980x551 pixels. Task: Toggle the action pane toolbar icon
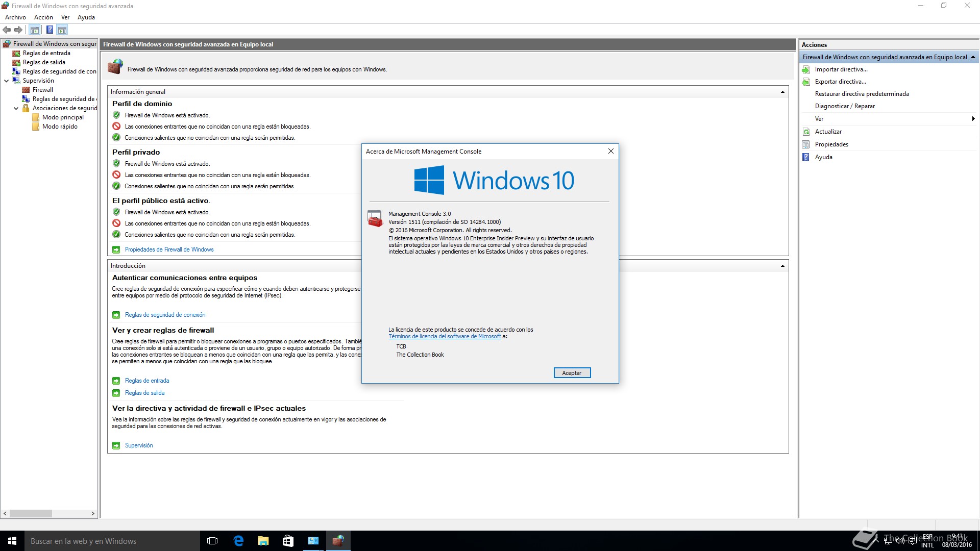coord(62,30)
